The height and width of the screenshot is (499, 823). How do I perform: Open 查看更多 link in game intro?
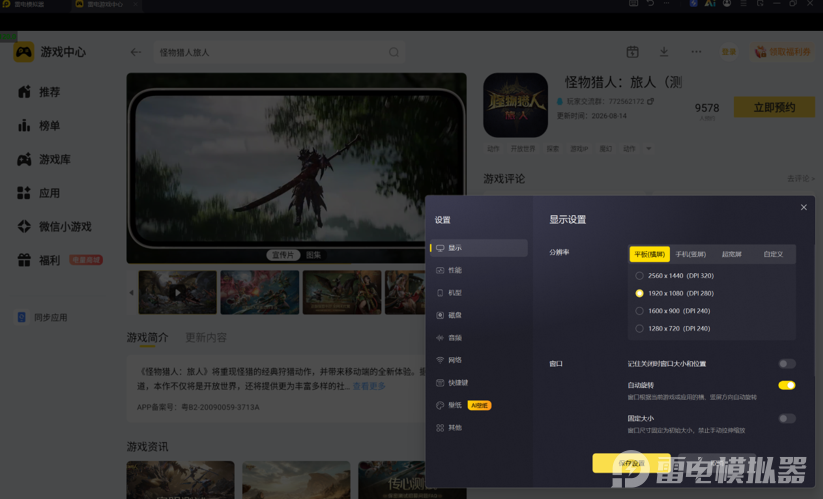point(369,386)
